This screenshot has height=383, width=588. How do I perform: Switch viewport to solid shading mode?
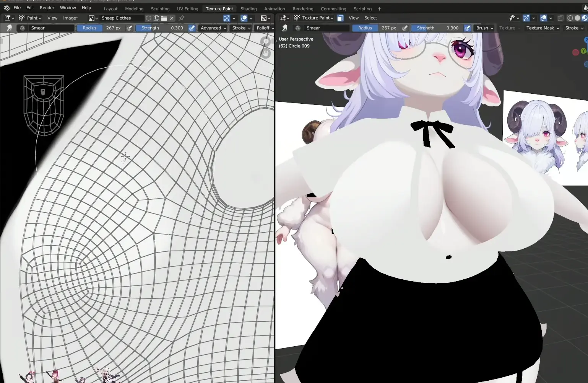[x=577, y=18]
